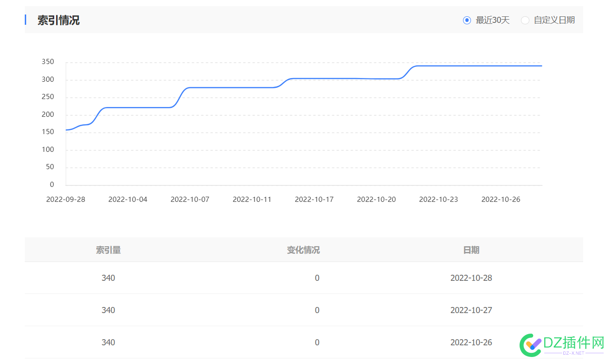Screen dimensions: 613x364
Task: Click the date cell 2022-10-27
Action: click(x=471, y=310)
